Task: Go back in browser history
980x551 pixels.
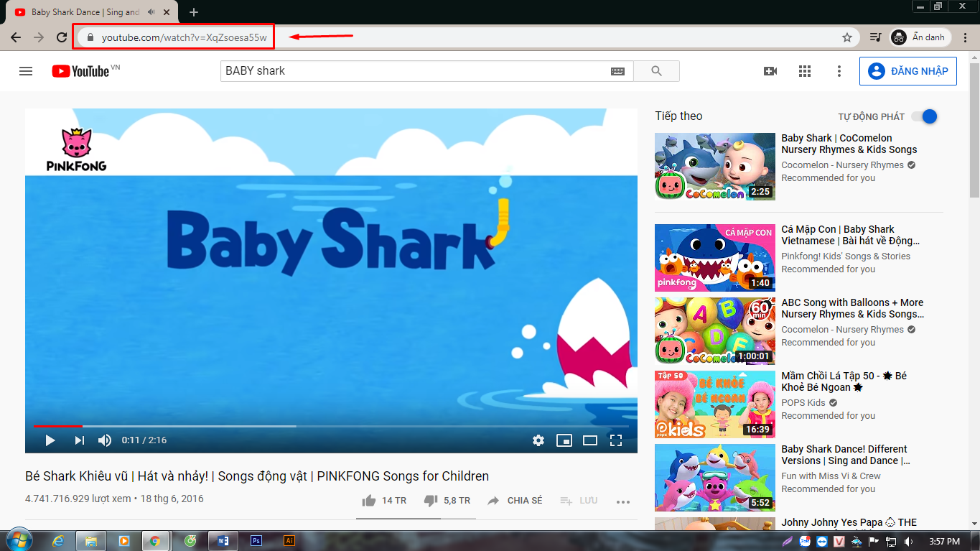Action: tap(16, 37)
